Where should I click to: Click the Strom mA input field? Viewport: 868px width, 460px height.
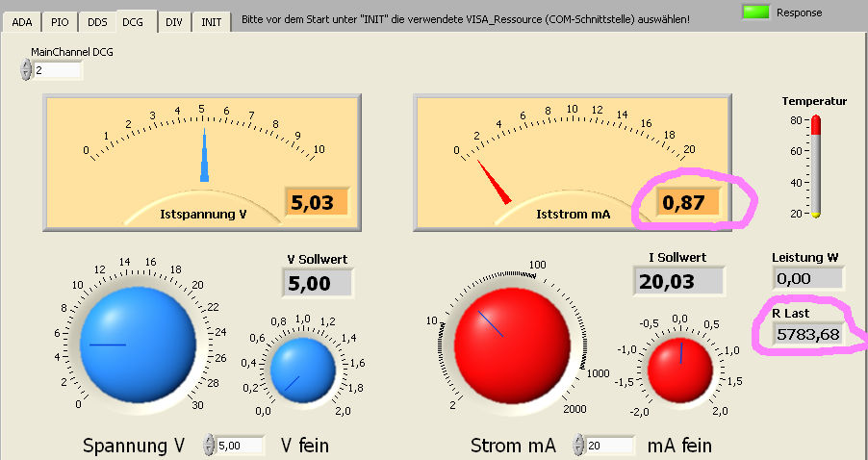point(609,446)
